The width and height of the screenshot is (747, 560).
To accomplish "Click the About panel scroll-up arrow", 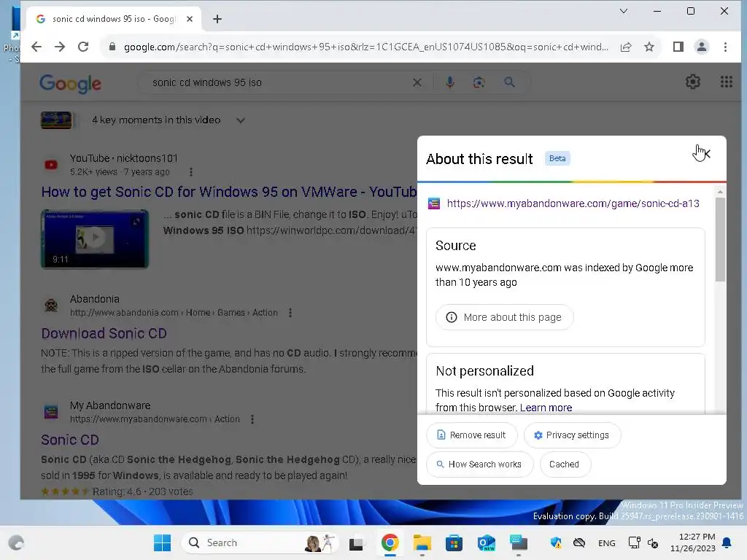I will tap(720, 192).
